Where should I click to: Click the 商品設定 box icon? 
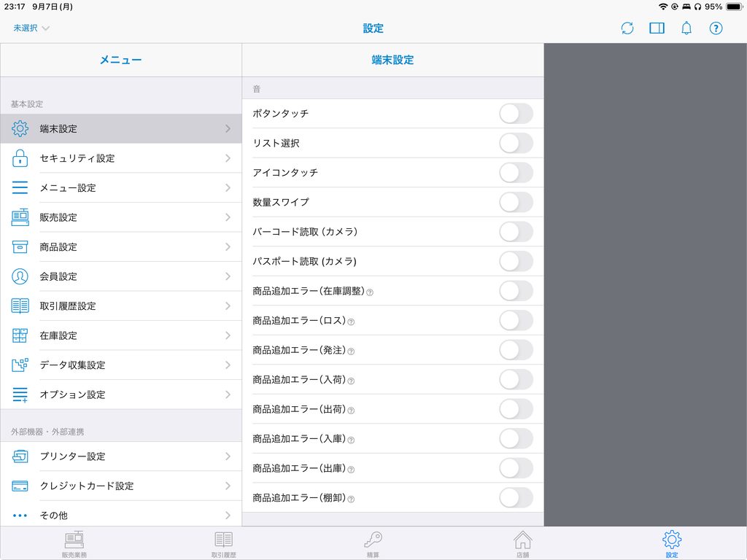pyautogui.click(x=20, y=246)
